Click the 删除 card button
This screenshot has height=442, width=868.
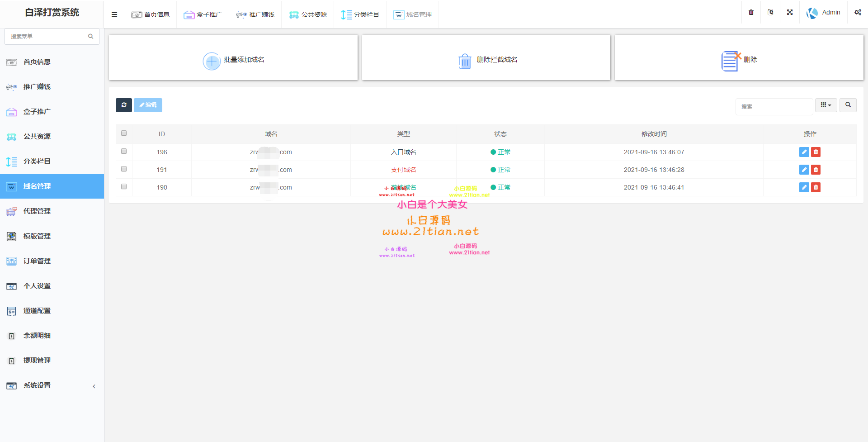[x=739, y=58]
